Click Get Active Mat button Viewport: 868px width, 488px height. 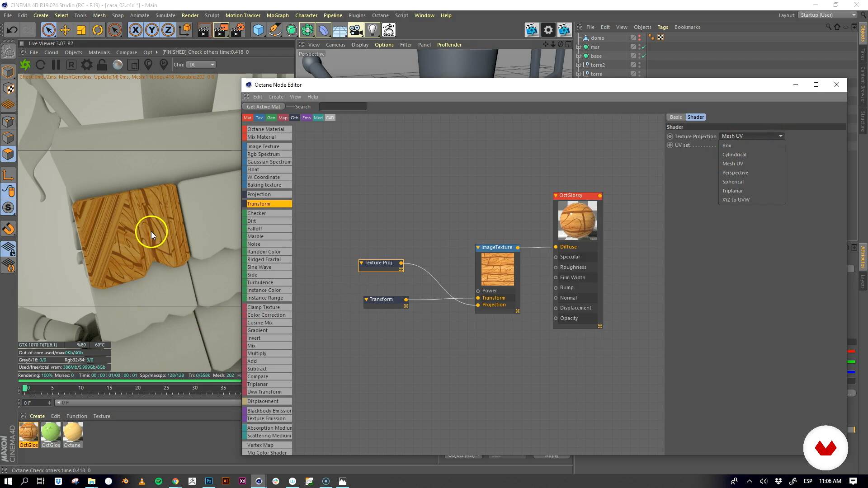(264, 107)
